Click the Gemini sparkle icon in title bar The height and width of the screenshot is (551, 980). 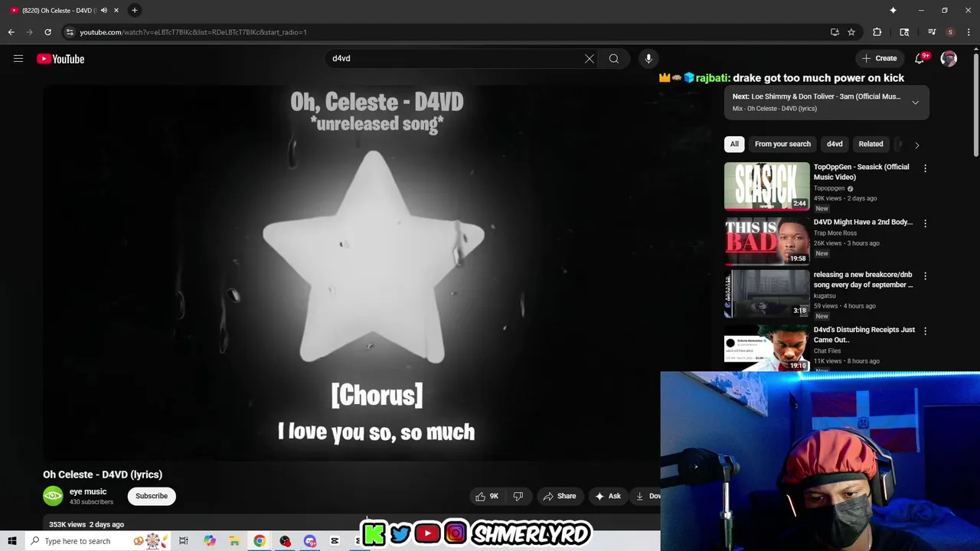tap(893, 10)
